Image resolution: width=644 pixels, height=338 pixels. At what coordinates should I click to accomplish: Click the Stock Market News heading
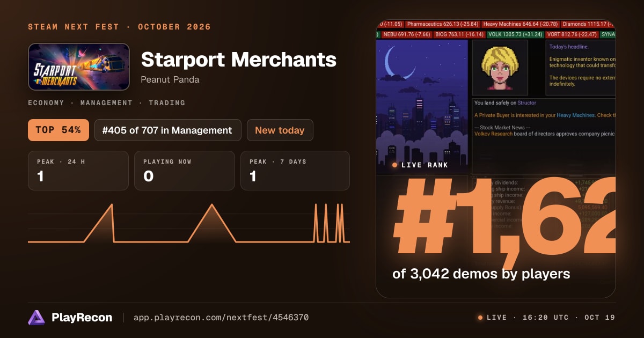(502, 127)
